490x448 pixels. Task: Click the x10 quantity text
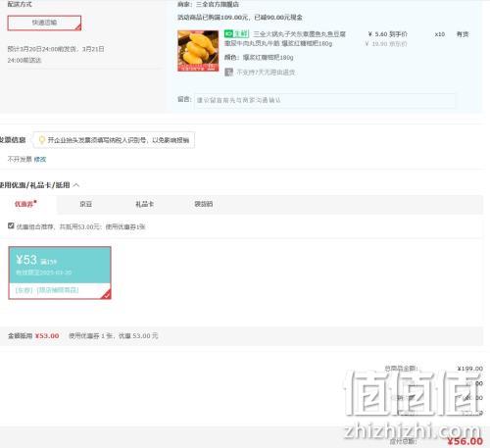(440, 34)
